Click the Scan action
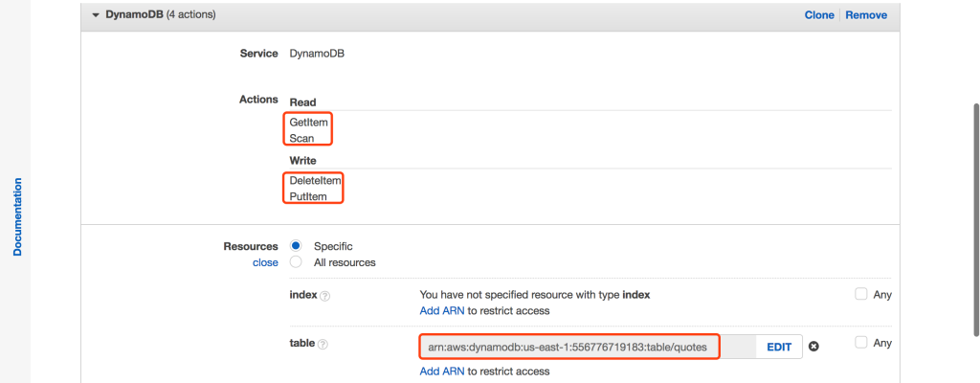Image resolution: width=980 pixels, height=383 pixels. (x=301, y=138)
